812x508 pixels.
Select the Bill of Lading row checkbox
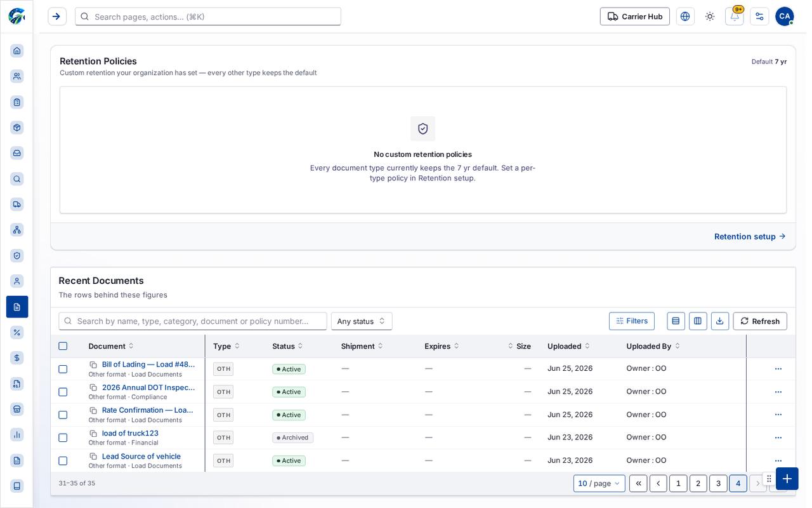(63, 369)
